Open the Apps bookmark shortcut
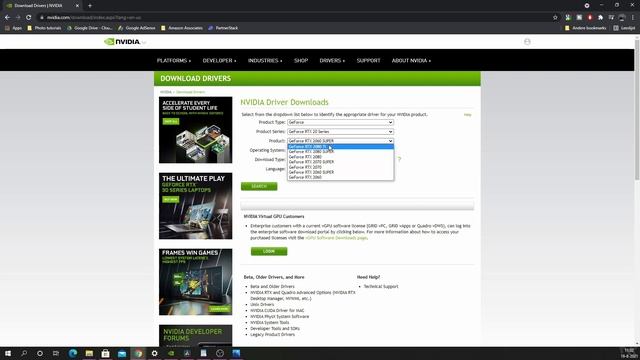This screenshot has width=640, height=360. click(13, 28)
